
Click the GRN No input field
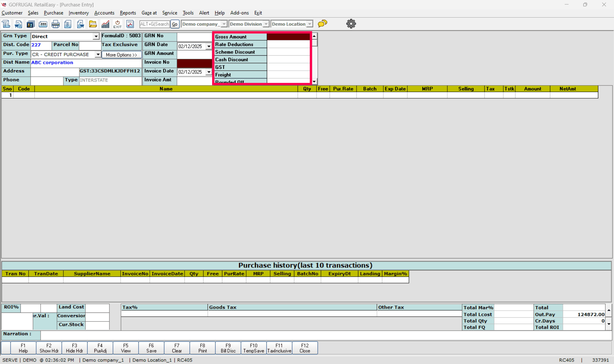(195, 36)
